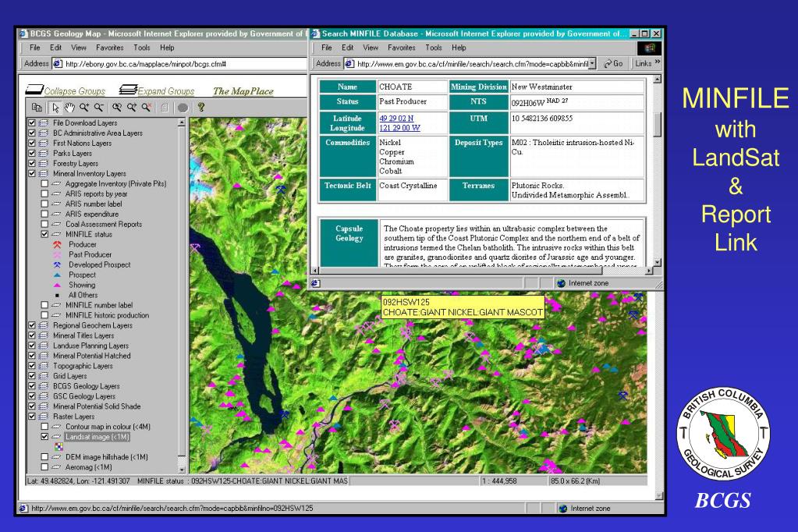Click the blue pick marker near the glacier

pos(280,190)
